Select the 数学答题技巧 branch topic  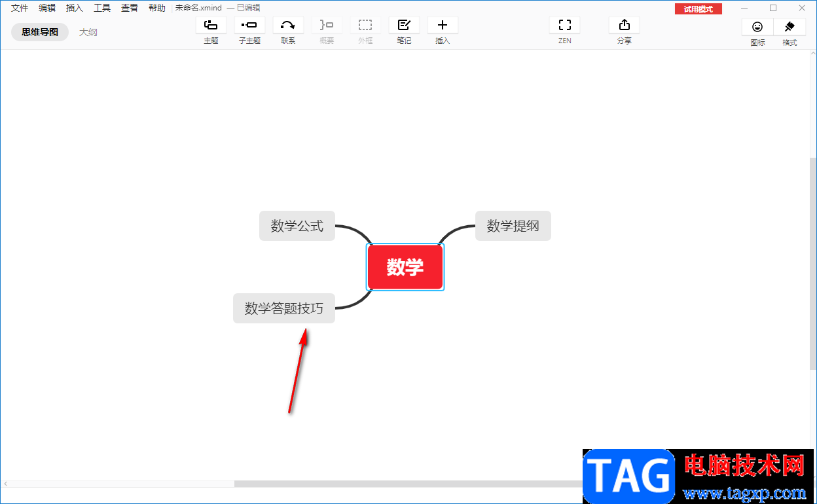point(284,308)
